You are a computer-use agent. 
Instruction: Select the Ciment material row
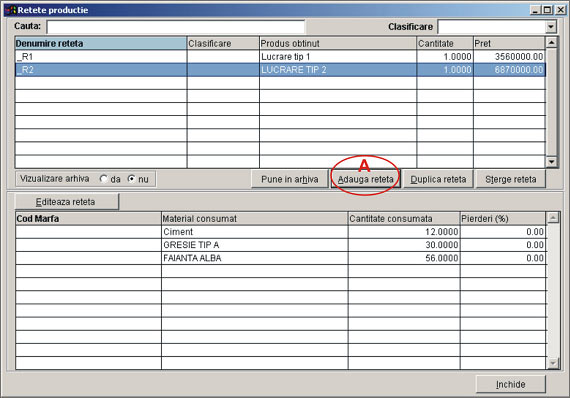coord(281,232)
